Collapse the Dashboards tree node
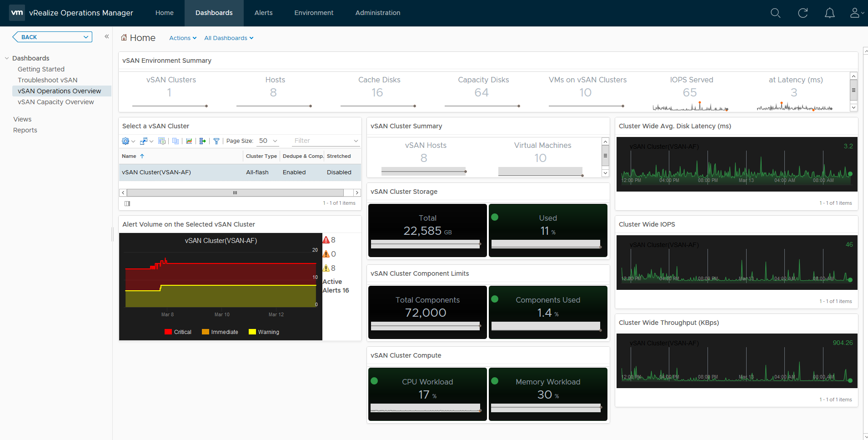The height and width of the screenshot is (440, 868). pyautogui.click(x=7, y=58)
